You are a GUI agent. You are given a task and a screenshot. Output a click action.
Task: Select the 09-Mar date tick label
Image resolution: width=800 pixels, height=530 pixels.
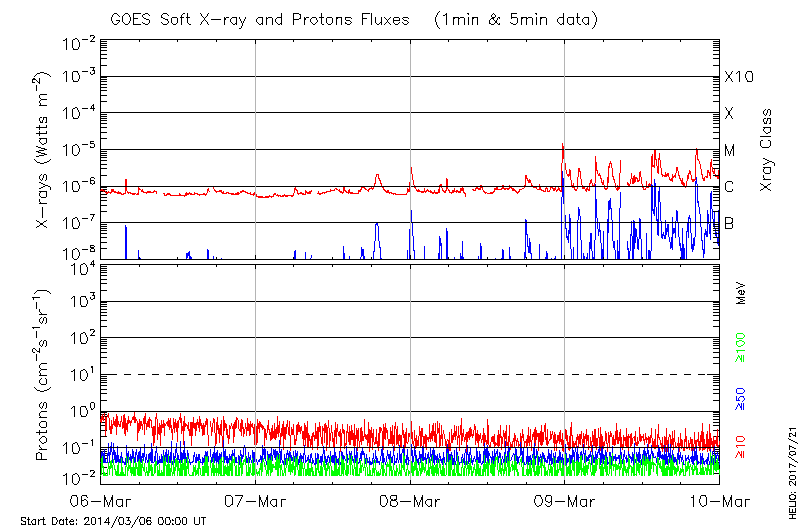[565, 501]
